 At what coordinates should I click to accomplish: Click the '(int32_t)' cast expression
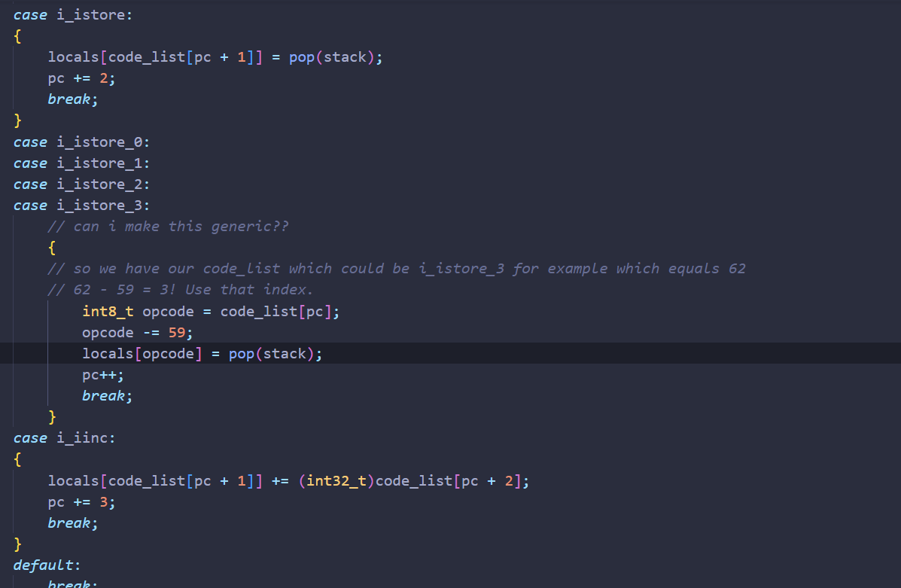336,480
